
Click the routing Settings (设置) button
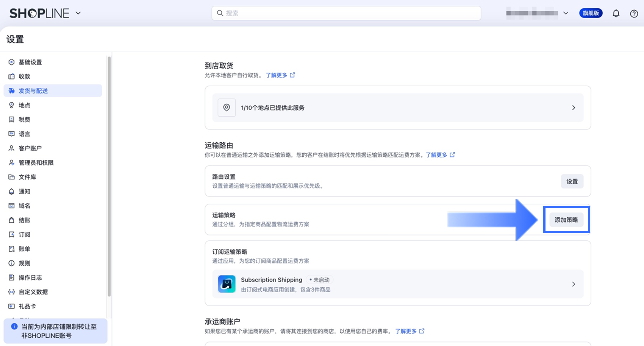(x=572, y=181)
